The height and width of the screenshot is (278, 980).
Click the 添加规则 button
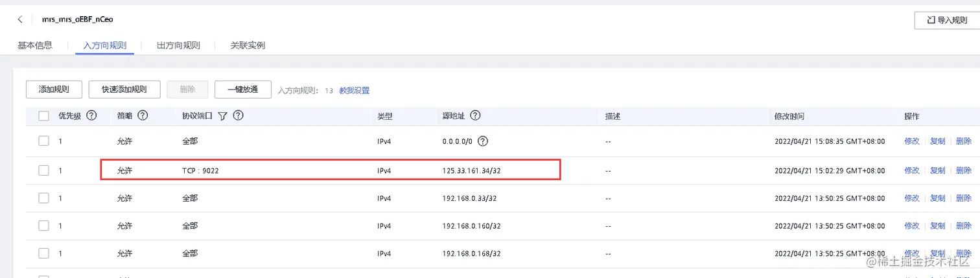click(x=54, y=89)
